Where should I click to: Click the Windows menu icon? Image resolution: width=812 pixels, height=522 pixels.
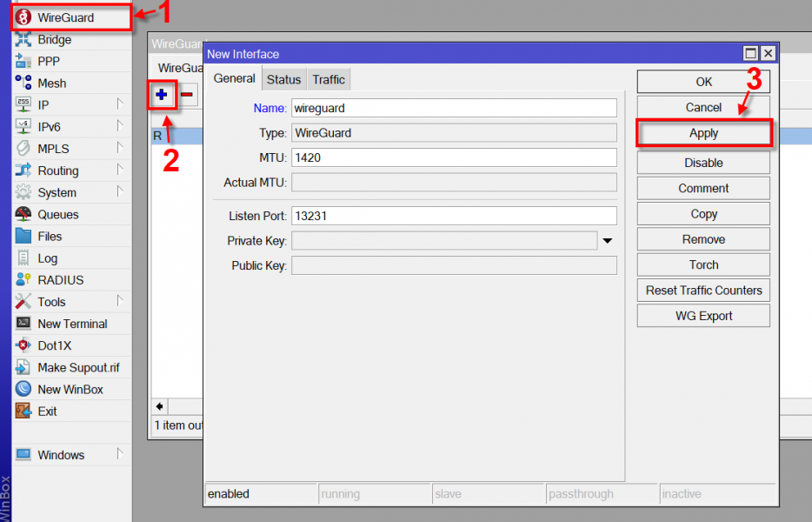pyautogui.click(x=23, y=455)
